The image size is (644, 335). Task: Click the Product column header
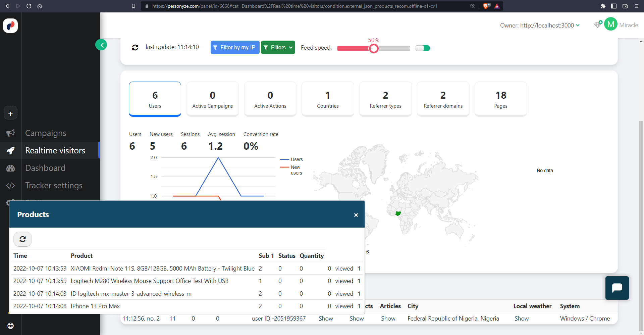point(82,256)
